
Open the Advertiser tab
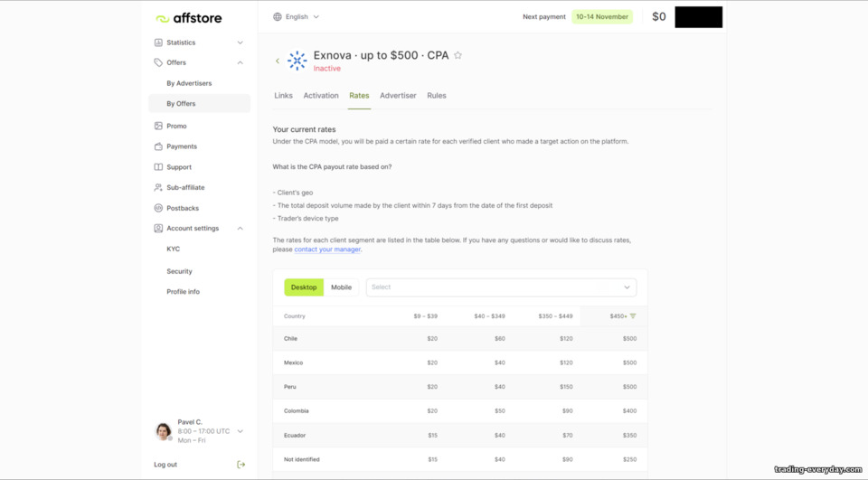398,96
